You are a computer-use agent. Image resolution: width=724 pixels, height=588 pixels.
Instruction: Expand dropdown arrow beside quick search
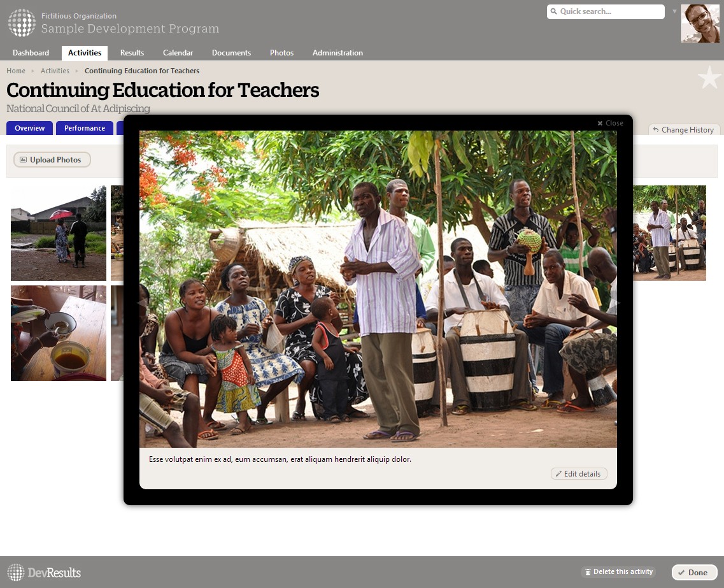pos(674,11)
